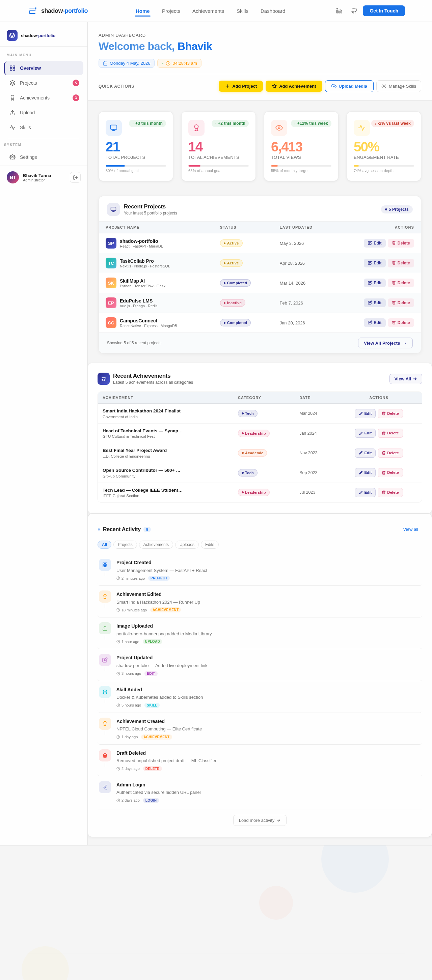The image size is (432, 980).
Task: Click the monitor icon on Total Projects card
Action: pyautogui.click(x=114, y=128)
